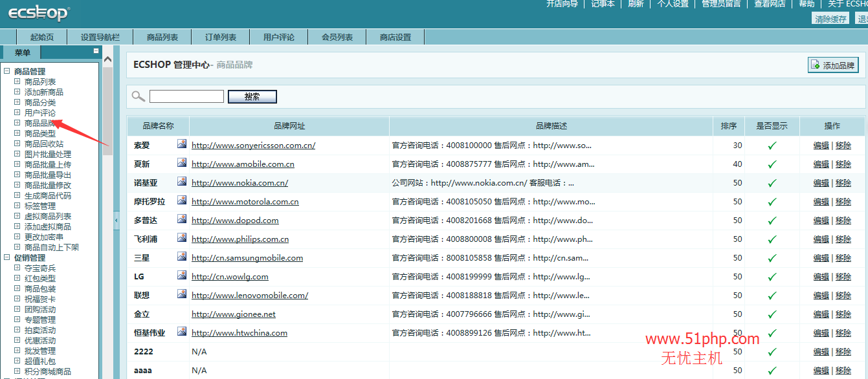Screen dimensions: 868x379
Task: Sort by the 品牌名称 column header
Action: click(158, 126)
